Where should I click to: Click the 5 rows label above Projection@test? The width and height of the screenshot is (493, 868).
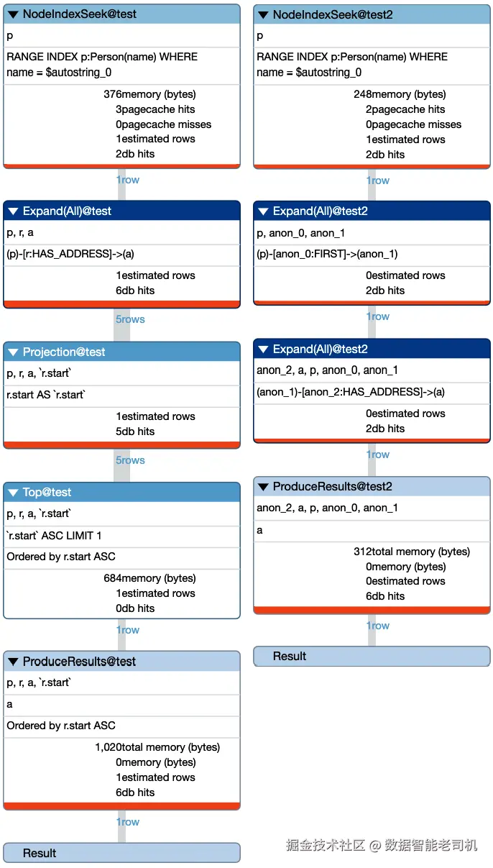[130, 319]
